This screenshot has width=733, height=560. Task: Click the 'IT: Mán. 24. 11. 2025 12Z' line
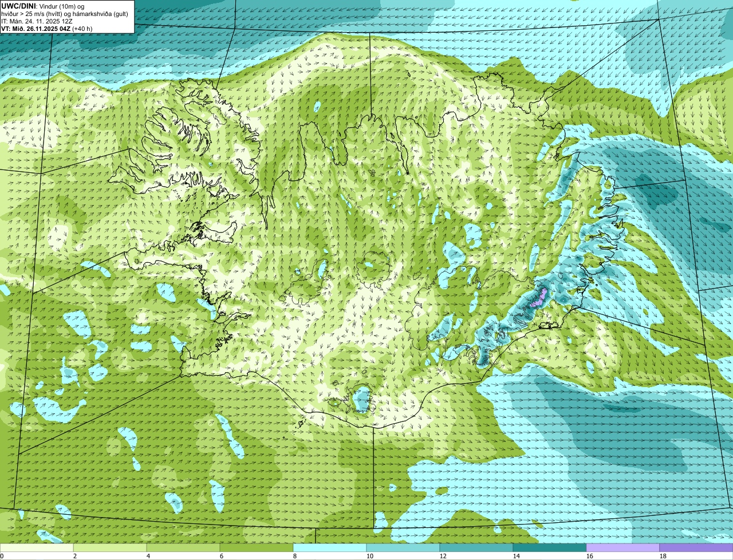(x=37, y=21)
